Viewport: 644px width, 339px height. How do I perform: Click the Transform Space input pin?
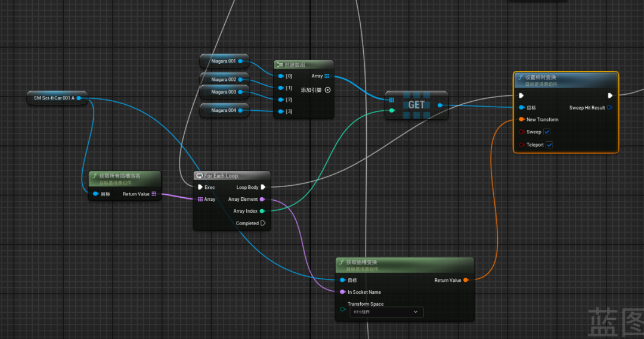coord(342,309)
